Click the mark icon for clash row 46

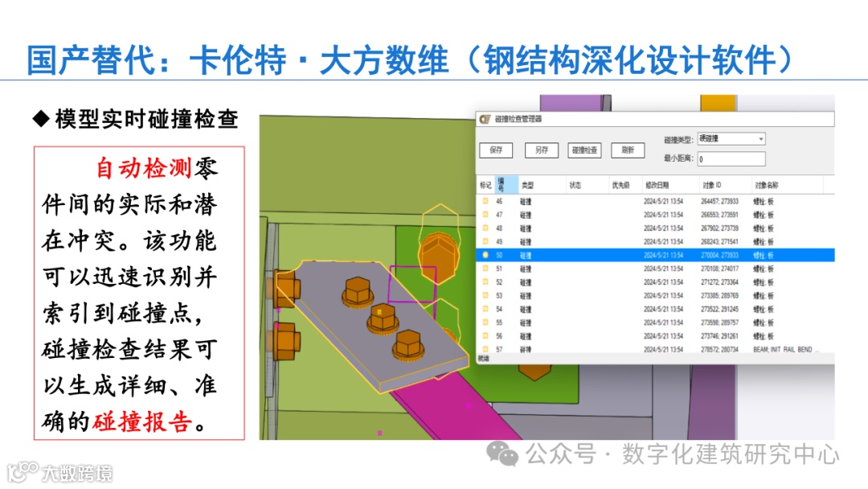click(485, 202)
